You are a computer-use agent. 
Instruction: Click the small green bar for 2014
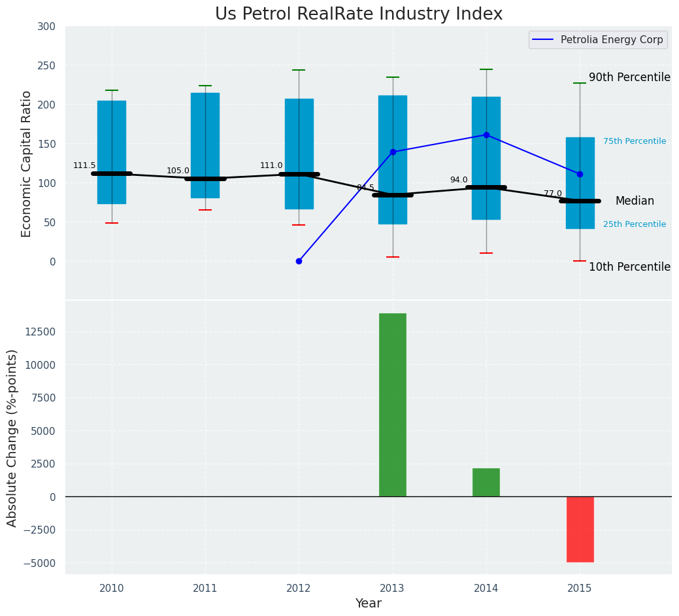coord(486,483)
